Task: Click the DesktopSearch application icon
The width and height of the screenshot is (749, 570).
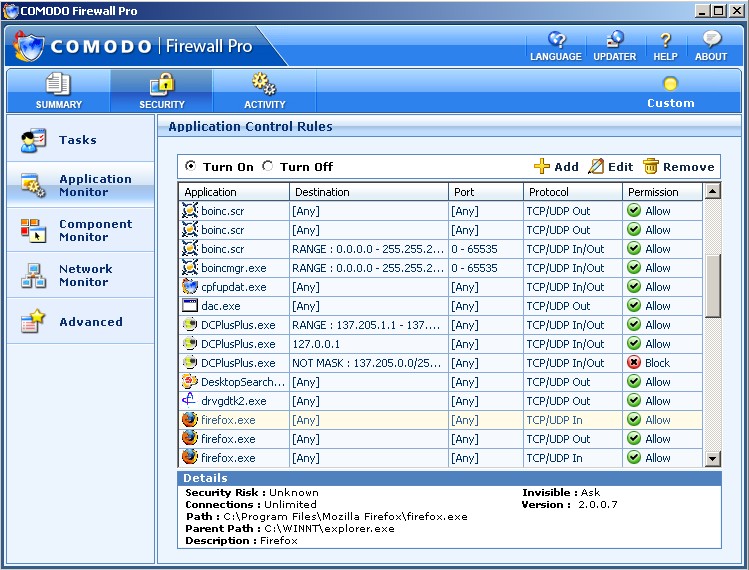Action: 190,381
